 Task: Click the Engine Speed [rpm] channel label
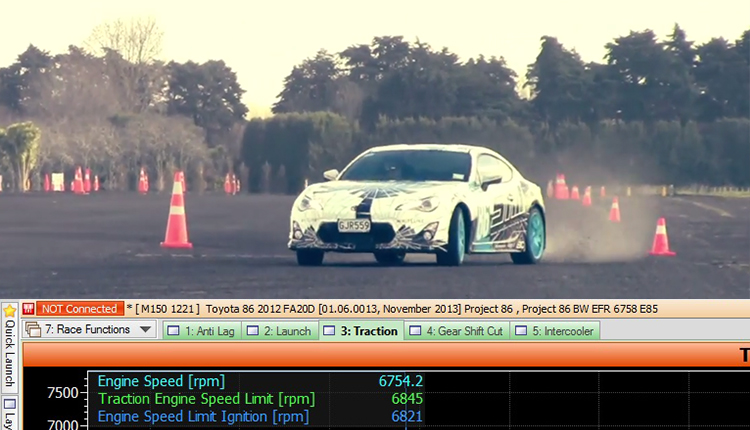(x=161, y=381)
